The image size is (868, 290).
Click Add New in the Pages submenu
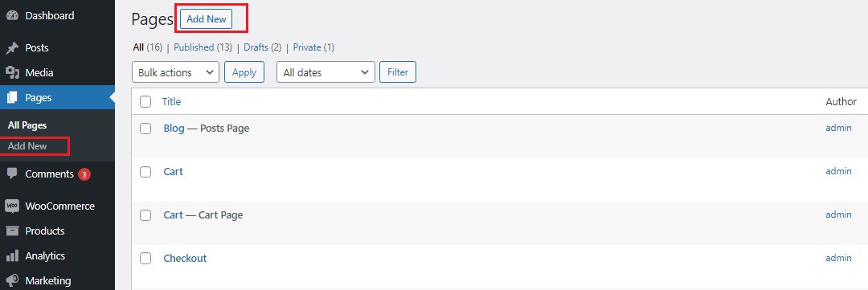tap(27, 147)
